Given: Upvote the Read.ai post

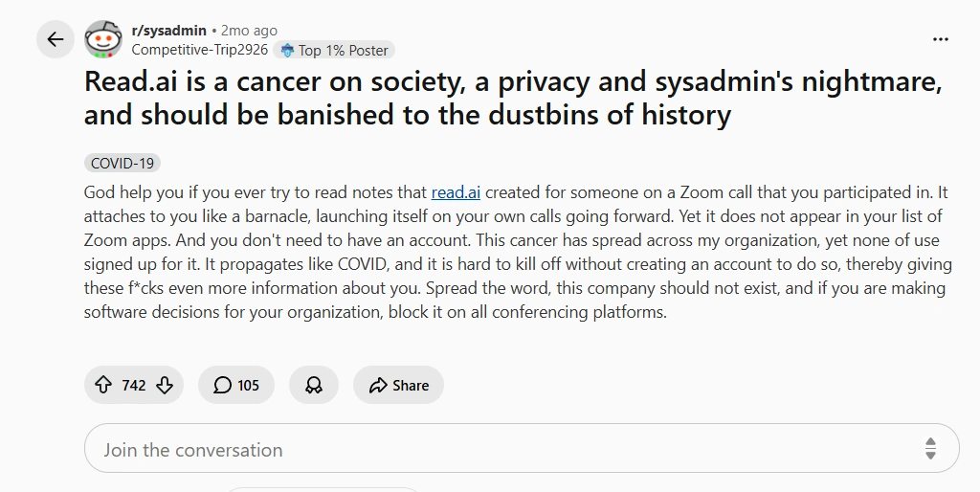Looking at the screenshot, I should click(x=103, y=385).
